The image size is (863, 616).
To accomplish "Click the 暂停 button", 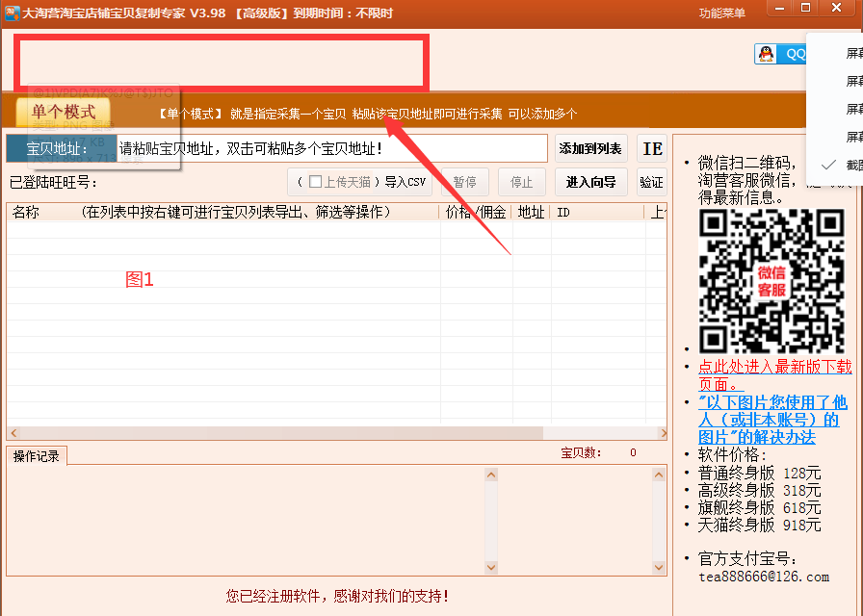I will (465, 182).
